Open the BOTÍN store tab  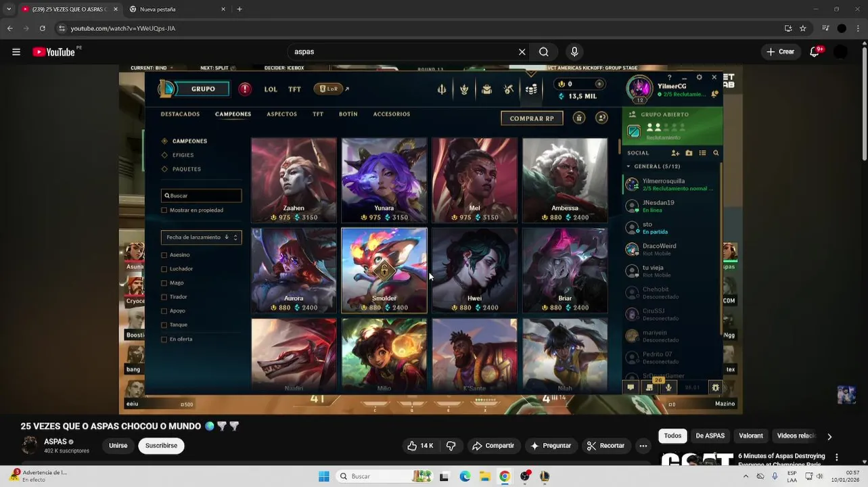coord(348,114)
